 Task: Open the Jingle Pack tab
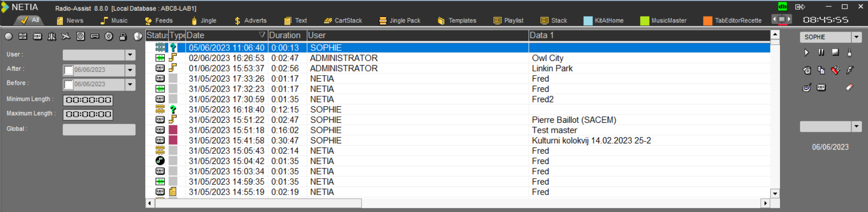coord(400,21)
